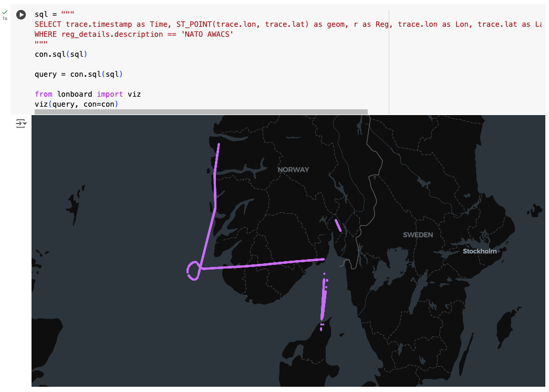
Task: Click the 1s execution time label
Action: pyautogui.click(x=5, y=18)
